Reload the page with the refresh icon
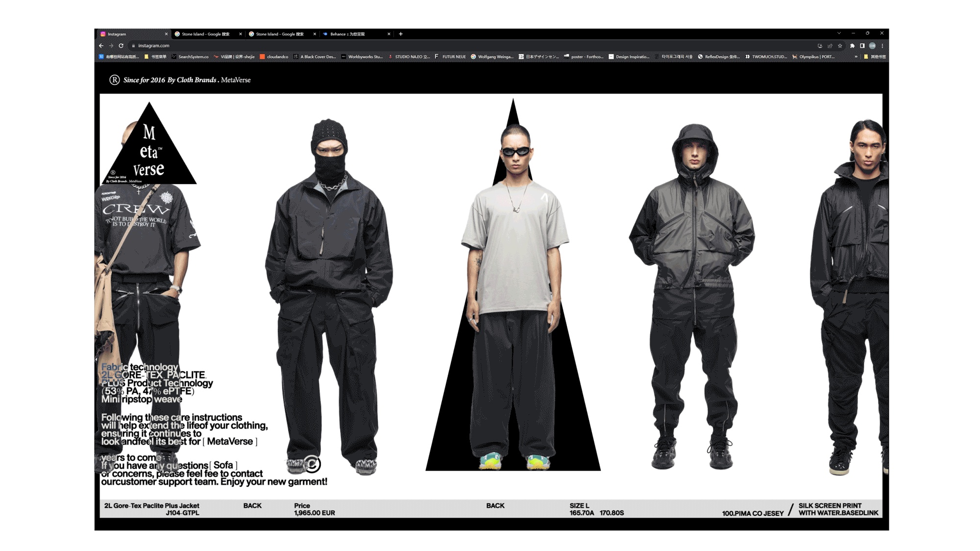Viewport: 980px width, 551px height. pos(121,46)
